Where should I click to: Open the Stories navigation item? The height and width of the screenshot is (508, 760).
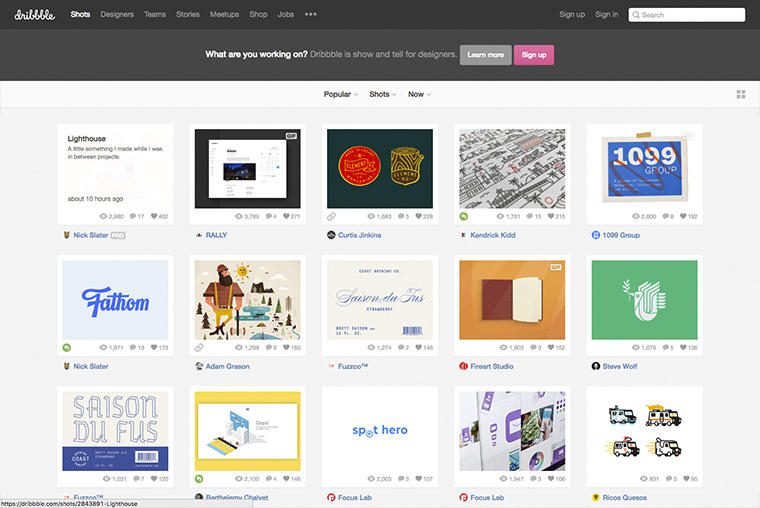tap(188, 14)
